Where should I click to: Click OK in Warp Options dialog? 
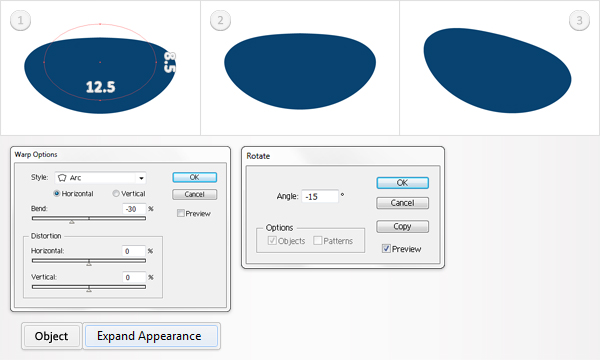(x=194, y=177)
